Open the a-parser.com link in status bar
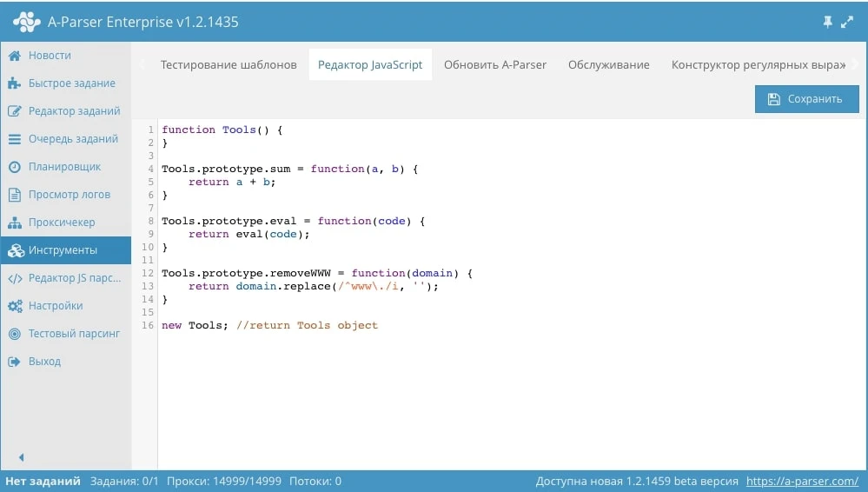 tap(802, 481)
